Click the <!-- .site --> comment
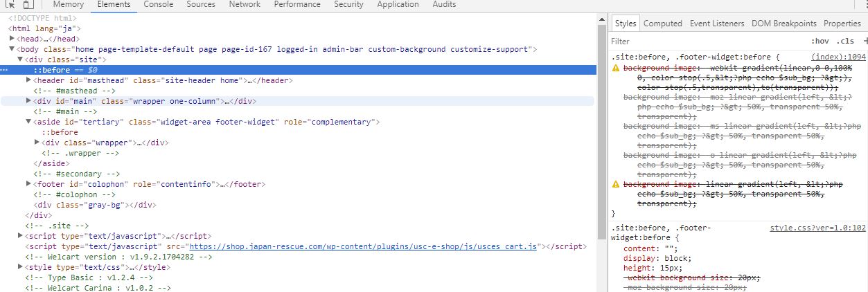The width and height of the screenshot is (868, 292). 57,226
